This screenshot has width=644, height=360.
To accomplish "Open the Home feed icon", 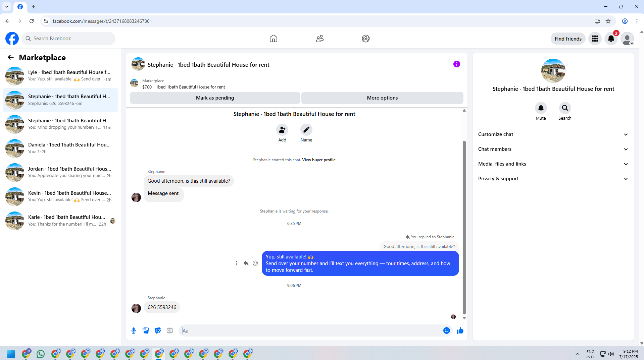I will pyautogui.click(x=274, y=39).
